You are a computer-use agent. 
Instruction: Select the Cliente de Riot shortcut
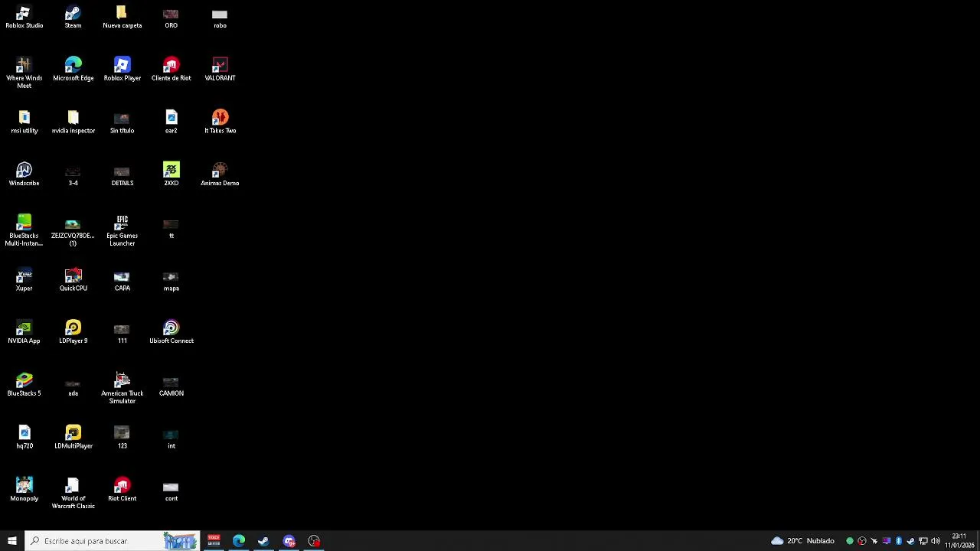(171, 70)
